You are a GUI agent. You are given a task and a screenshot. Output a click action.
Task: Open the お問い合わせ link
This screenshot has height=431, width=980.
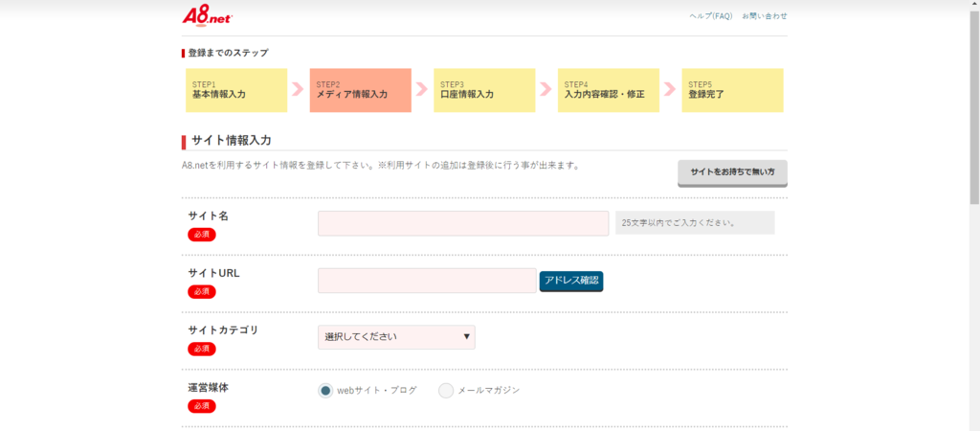coord(765,16)
